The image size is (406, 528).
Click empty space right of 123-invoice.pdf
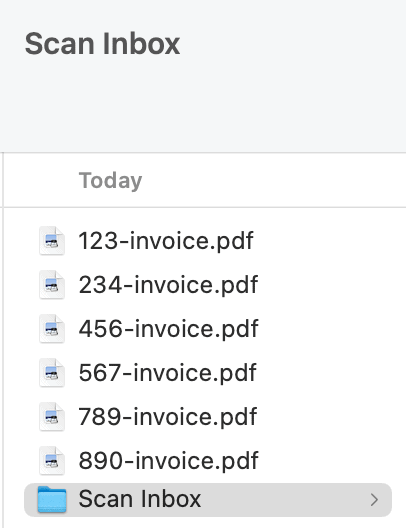point(330,241)
